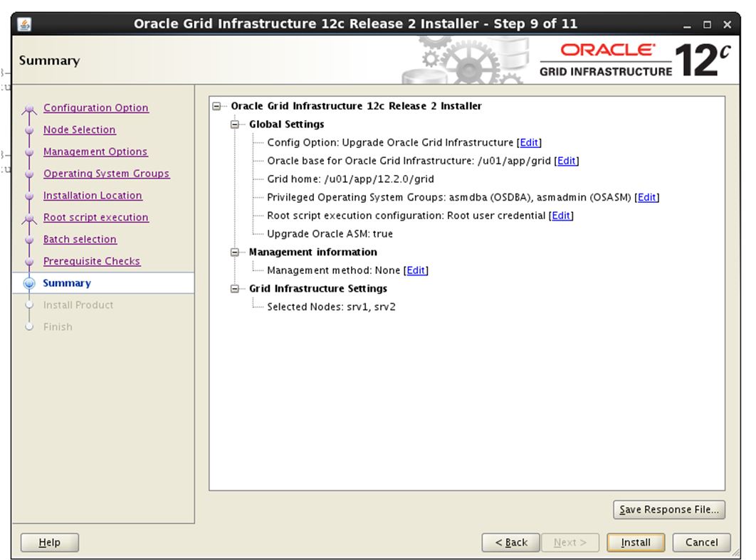Collapse the Management information section
Image resolution: width=756 pixels, height=560 pixels.
(x=234, y=252)
